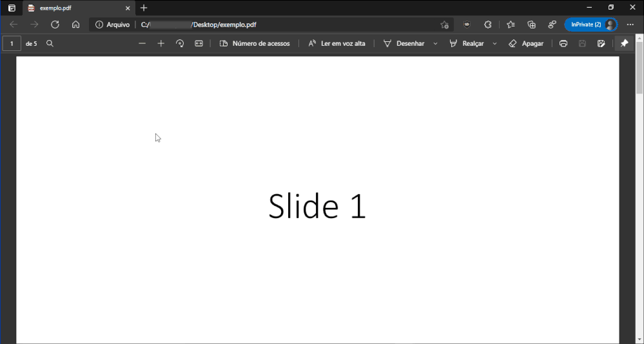
Task: Zoom out the PDF
Action: pos(142,44)
